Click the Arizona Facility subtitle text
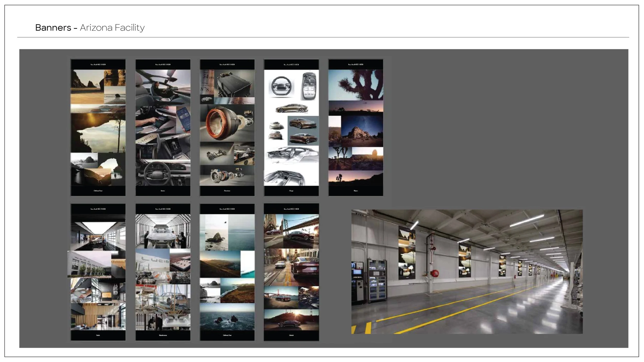Screen dimensions: 644x362 112,28
